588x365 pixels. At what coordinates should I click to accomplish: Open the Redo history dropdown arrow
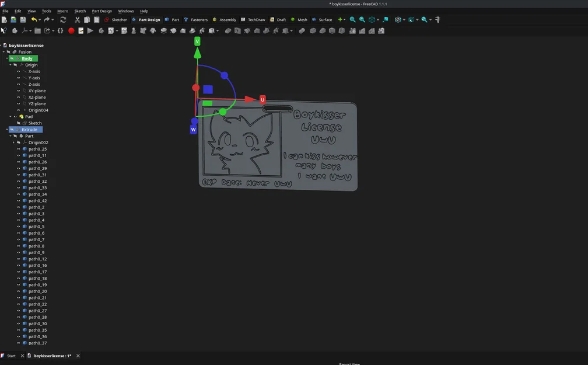coord(52,19)
